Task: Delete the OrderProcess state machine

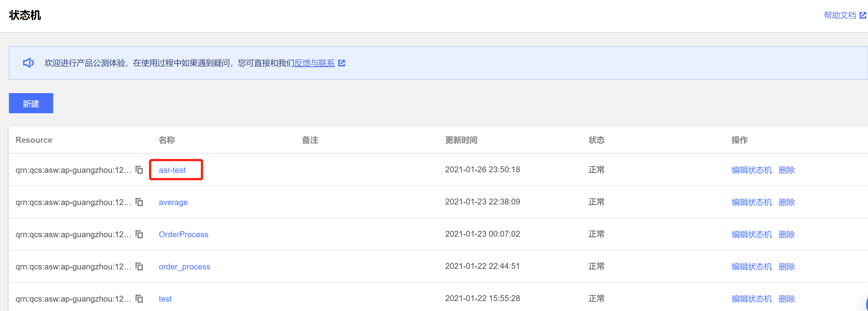Action: click(787, 234)
